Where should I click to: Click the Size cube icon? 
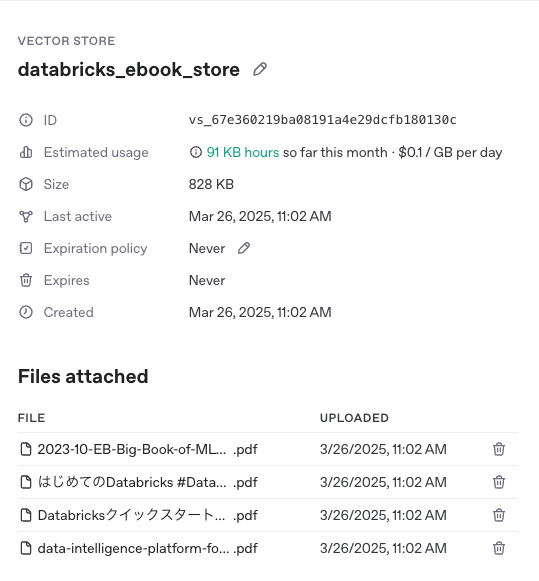[26, 184]
